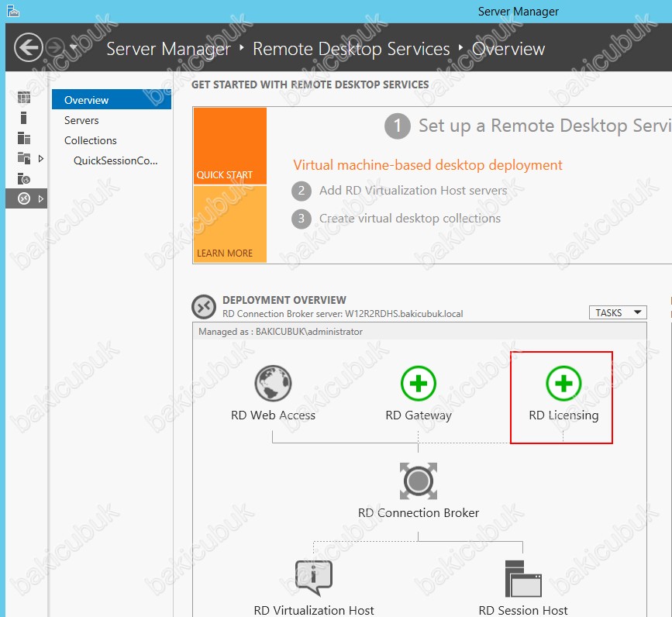Click the GET STARTED WITH REMOTE DESKTOP SERVICES heading
This screenshot has width=672, height=617.
point(310,84)
